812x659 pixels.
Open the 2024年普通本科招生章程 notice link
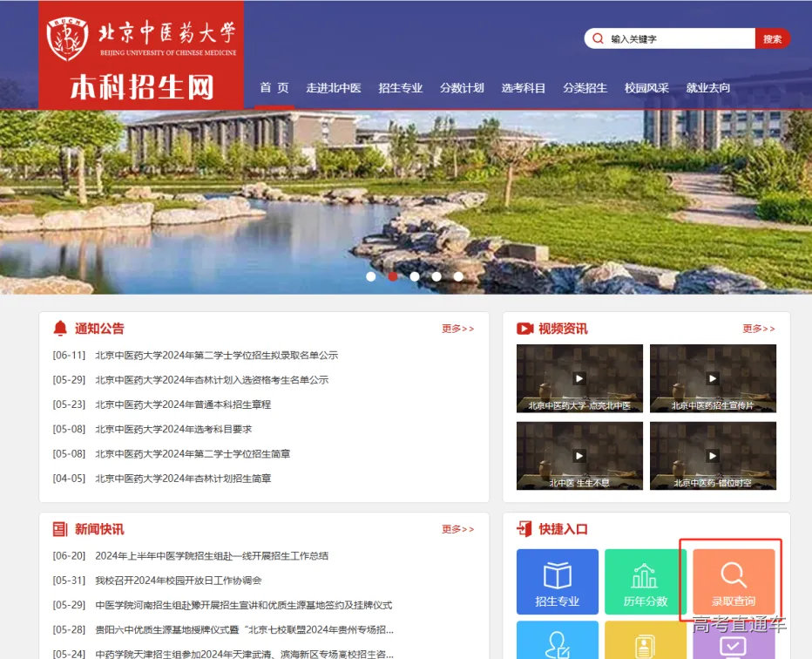pyautogui.click(x=183, y=404)
